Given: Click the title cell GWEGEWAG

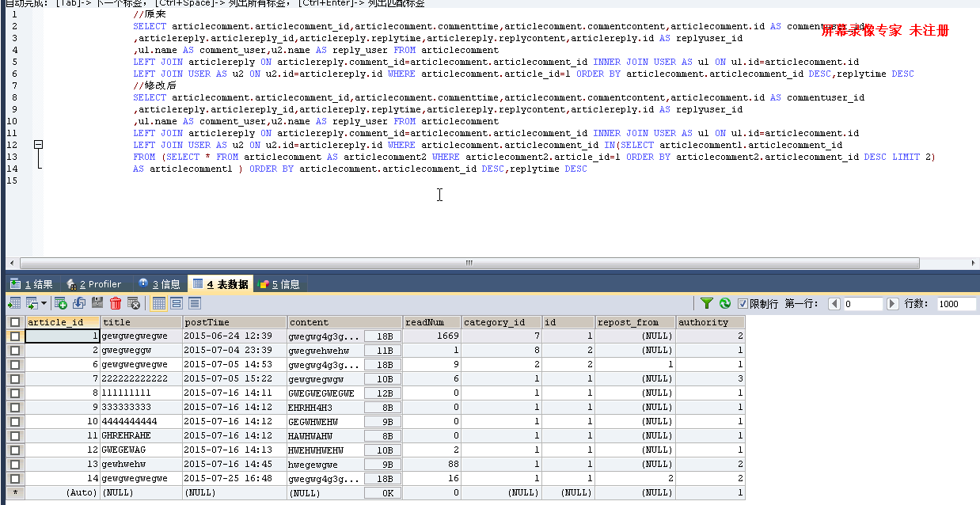Looking at the screenshot, I should pos(141,450).
